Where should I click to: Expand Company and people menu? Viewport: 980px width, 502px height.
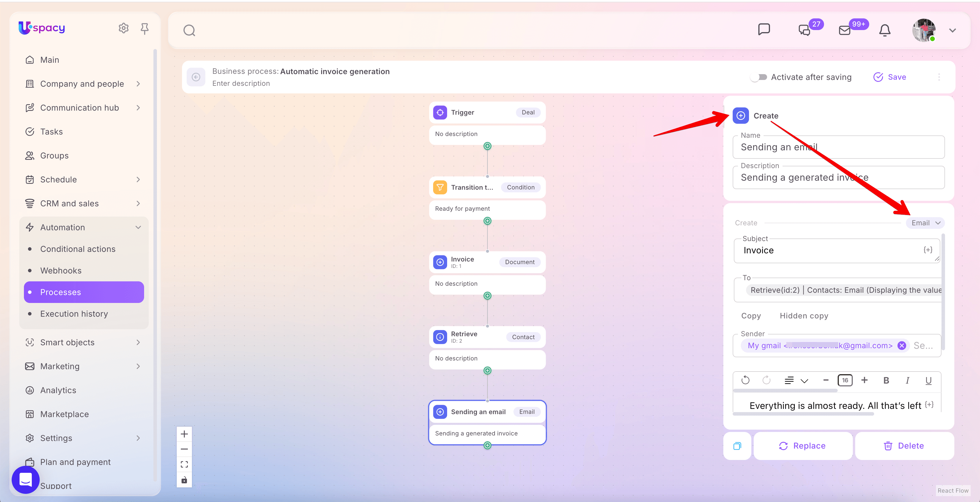(138, 83)
